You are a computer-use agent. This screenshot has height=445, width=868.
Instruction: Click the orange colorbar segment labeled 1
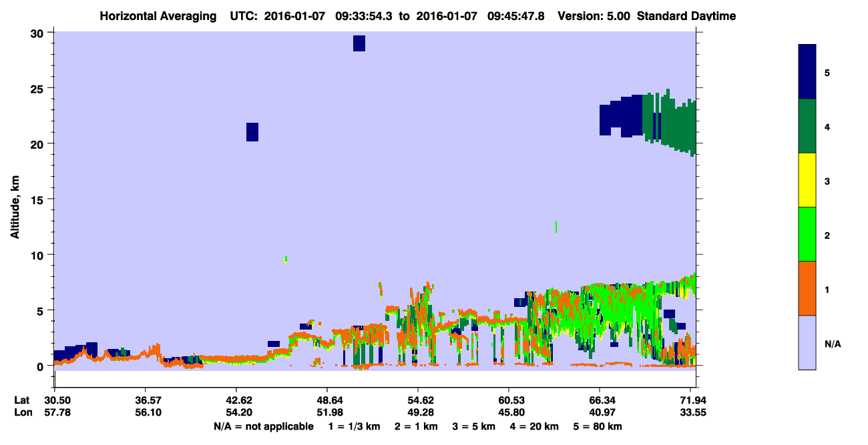(x=807, y=288)
